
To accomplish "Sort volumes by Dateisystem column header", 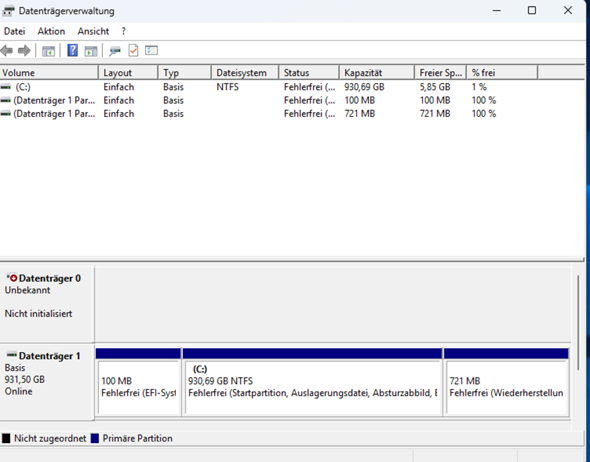I will [245, 73].
